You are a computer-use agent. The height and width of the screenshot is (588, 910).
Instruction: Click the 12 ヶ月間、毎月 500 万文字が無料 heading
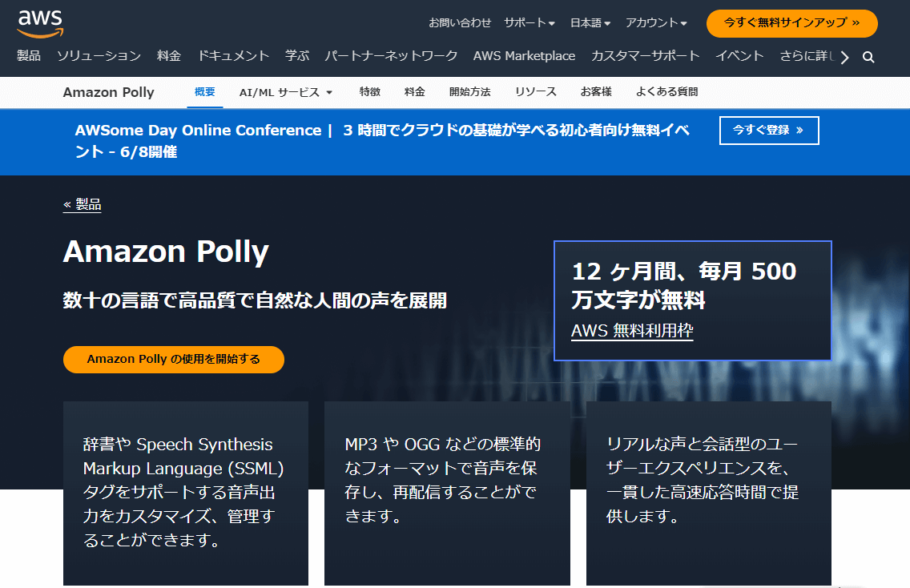coord(684,285)
